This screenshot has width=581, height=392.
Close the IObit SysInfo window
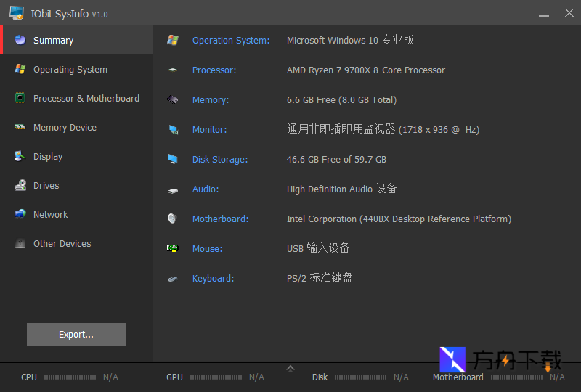pos(569,13)
